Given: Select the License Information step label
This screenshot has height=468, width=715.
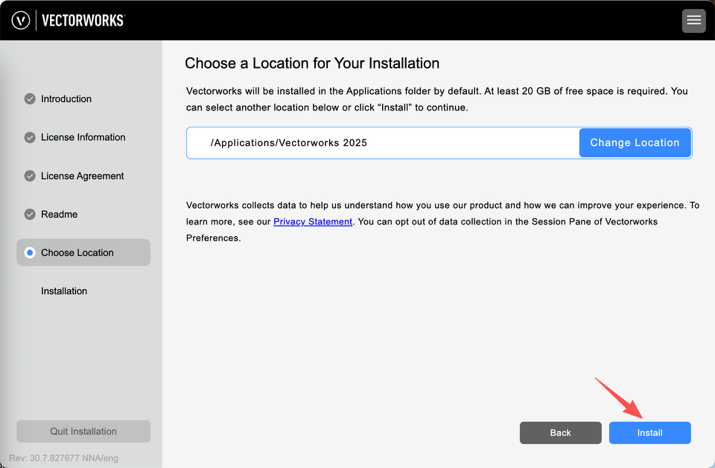Looking at the screenshot, I should 83,137.
